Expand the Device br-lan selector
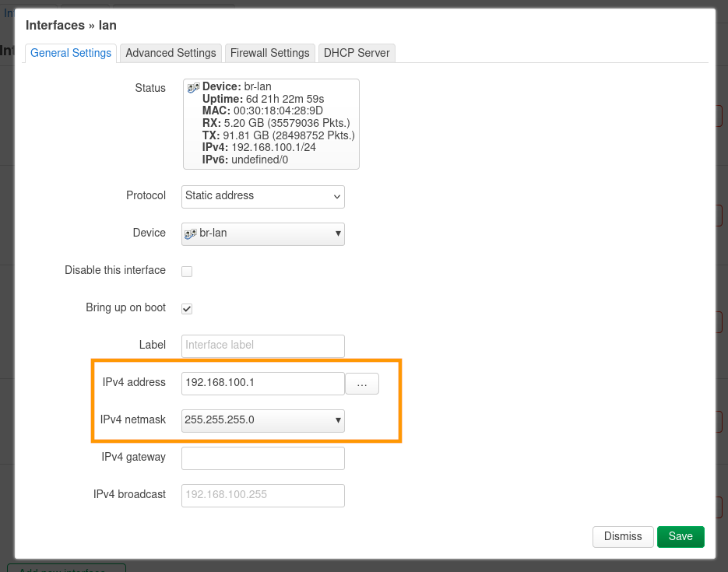The width and height of the screenshot is (728, 572). tap(263, 233)
